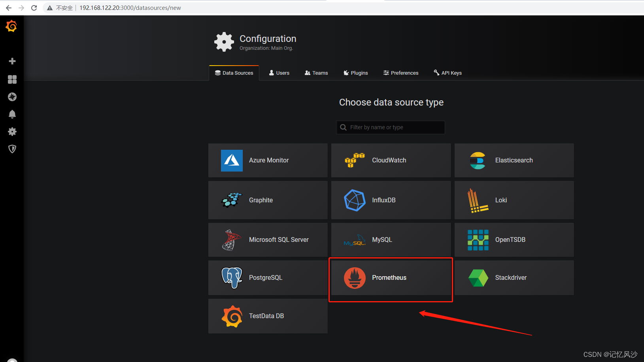Open the Explore compass icon in sidebar

(12, 97)
